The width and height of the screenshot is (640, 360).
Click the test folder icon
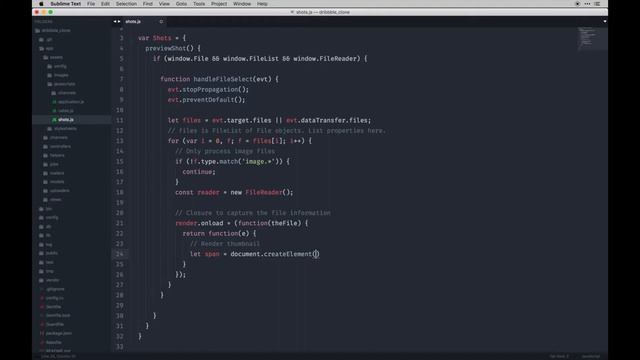[41, 262]
